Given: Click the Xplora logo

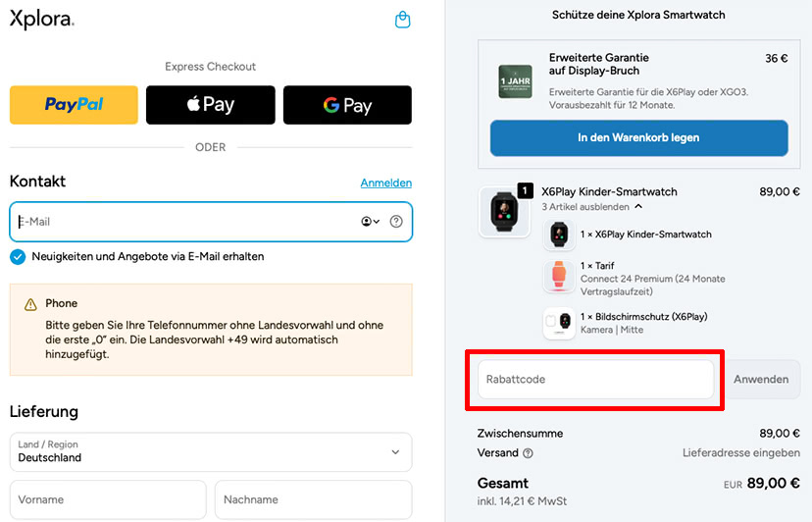Looking at the screenshot, I should [42, 20].
